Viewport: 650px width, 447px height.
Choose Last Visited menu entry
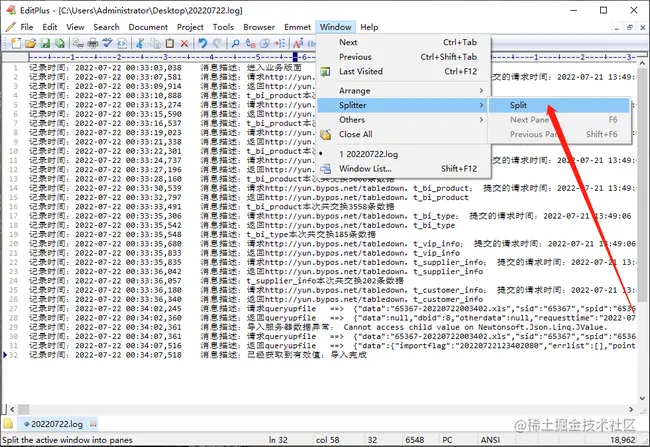[404, 71]
